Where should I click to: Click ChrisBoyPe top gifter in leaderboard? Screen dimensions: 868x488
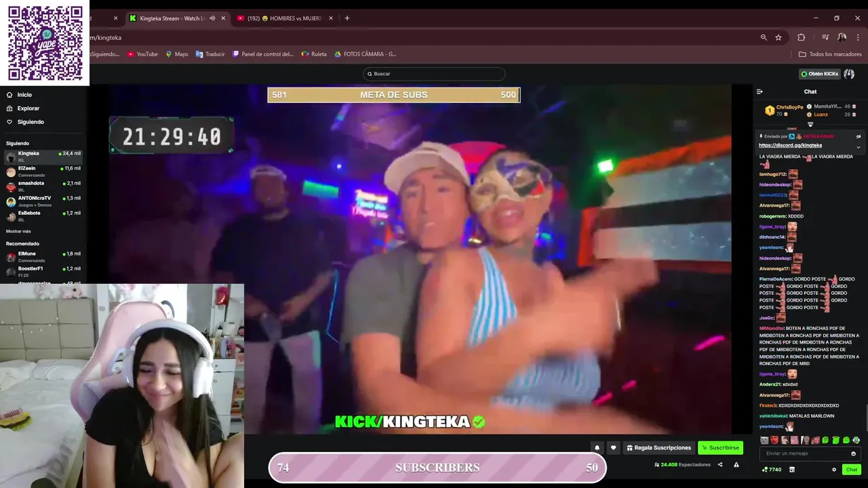coord(785,110)
